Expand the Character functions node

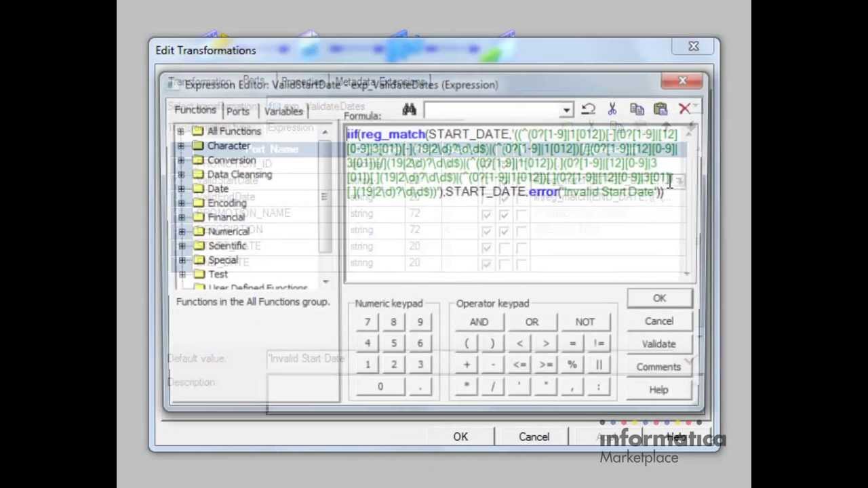(x=180, y=146)
